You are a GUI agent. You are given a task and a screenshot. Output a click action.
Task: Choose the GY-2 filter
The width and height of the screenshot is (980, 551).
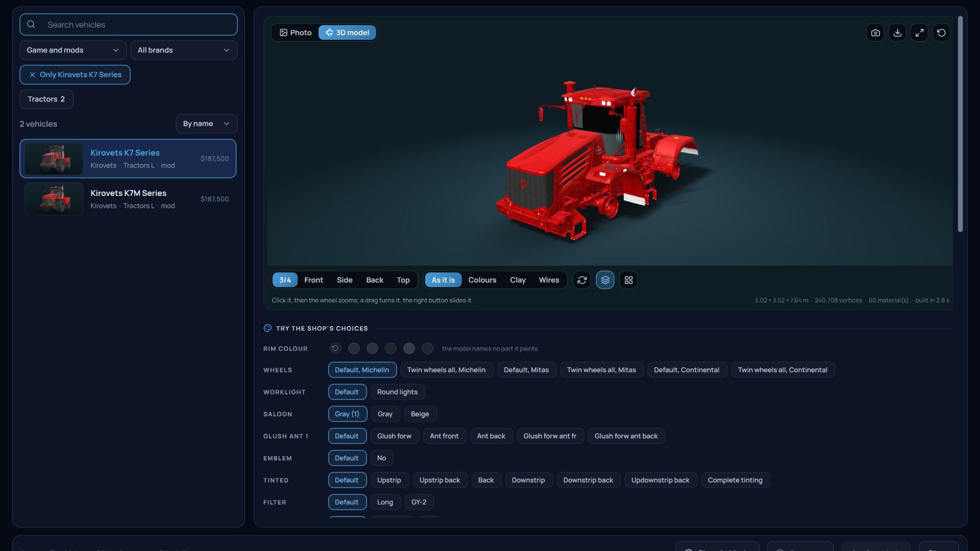[419, 502]
